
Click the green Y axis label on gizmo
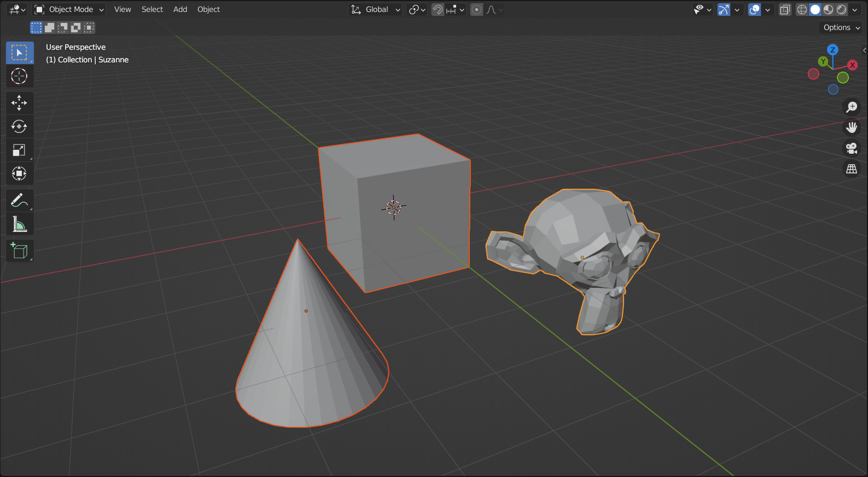(823, 61)
